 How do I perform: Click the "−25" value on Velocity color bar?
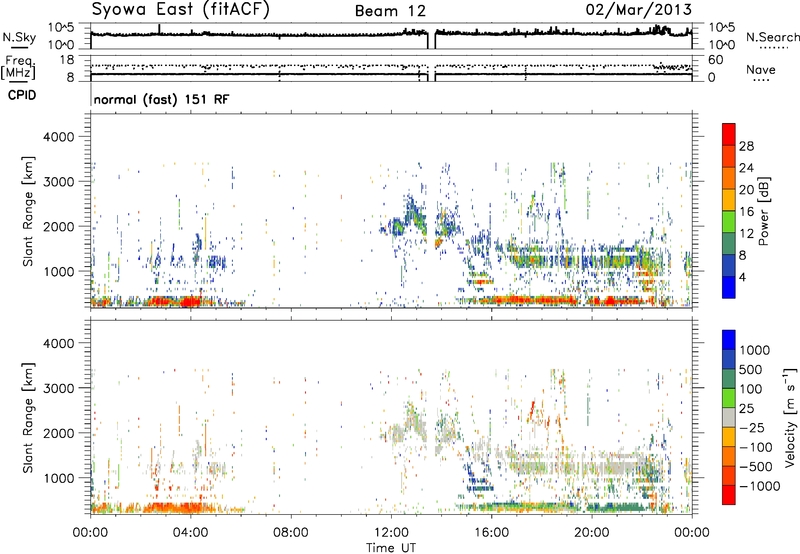click(x=752, y=427)
